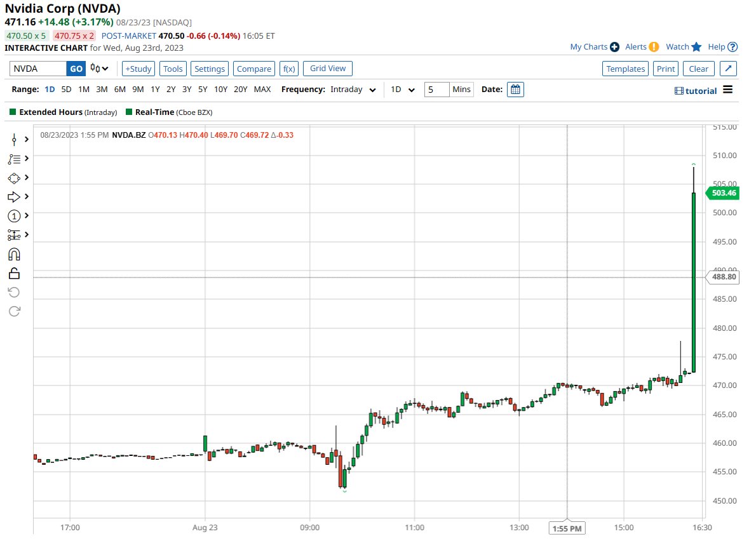Viewport: 756px width, 541px height.
Task: Select the 9M range
Action: (x=138, y=90)
